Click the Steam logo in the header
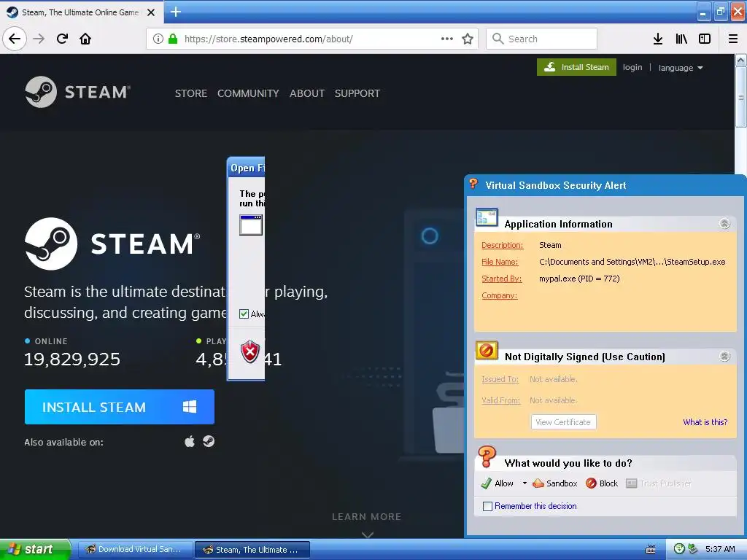Viewport: 747px width, 560px height. (77, 92)
